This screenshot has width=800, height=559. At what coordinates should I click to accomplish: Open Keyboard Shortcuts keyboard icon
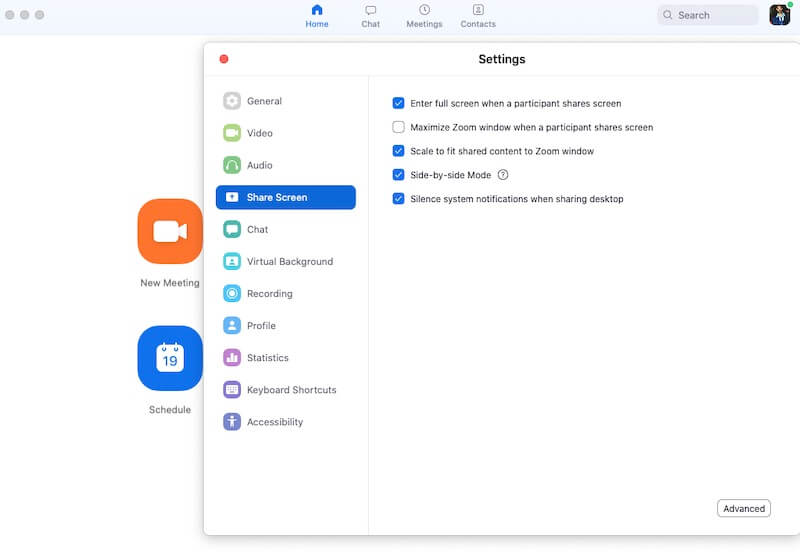(232, 390)
